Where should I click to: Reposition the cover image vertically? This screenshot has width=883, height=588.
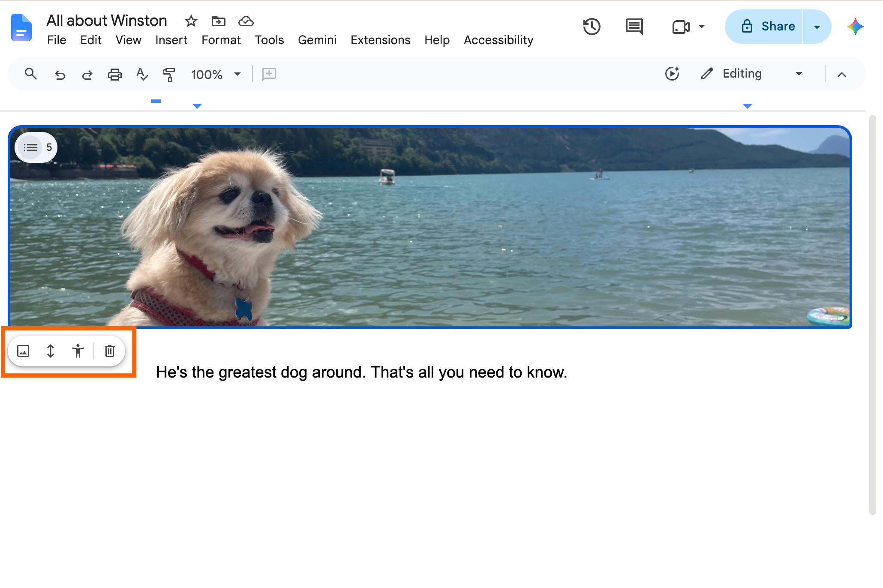click(51, 351)
